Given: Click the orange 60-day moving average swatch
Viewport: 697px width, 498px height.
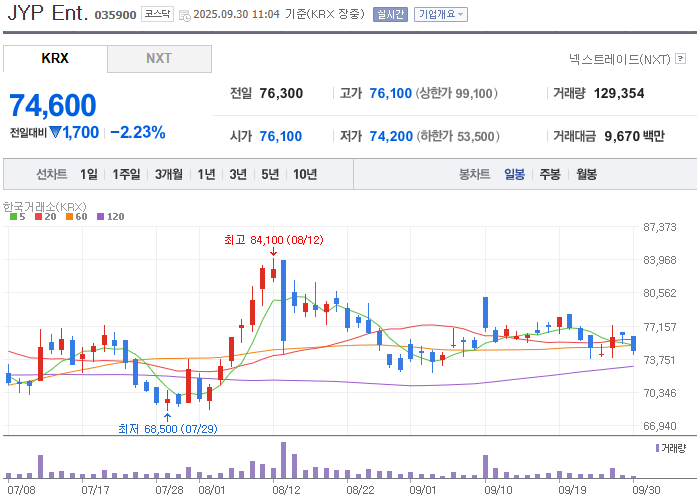Looking at the screenshot, I should point(69,217).
